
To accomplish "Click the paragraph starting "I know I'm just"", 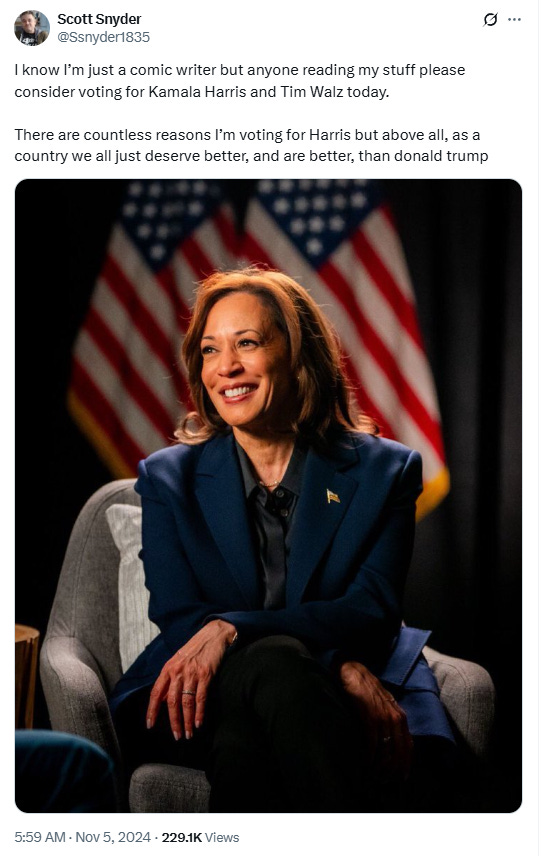I will tap(240, 81).
